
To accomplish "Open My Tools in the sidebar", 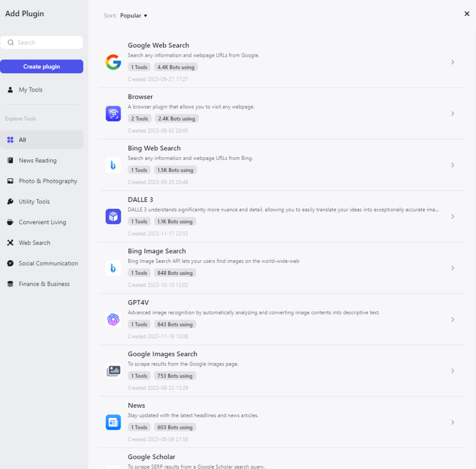I will [30, 90].
